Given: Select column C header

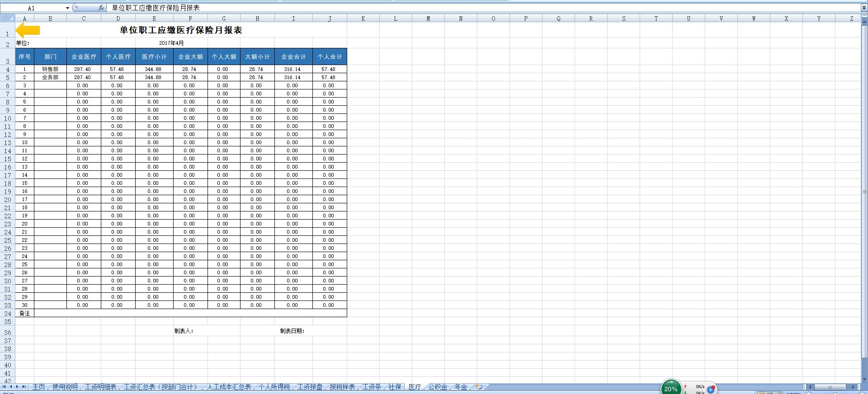Looking at the screenshot, I should [84, 19].
